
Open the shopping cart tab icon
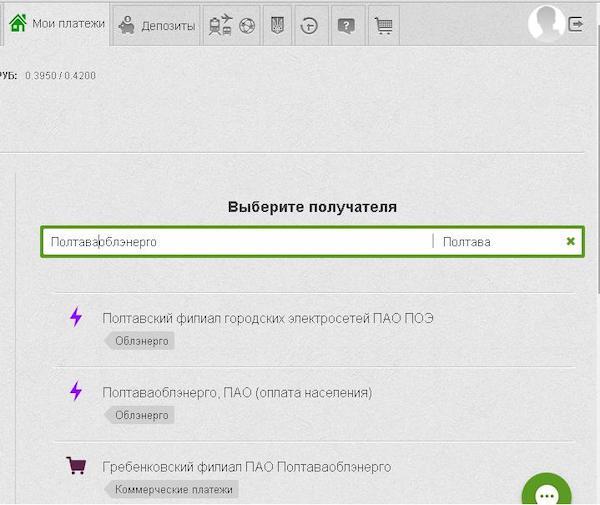[382, 26]
